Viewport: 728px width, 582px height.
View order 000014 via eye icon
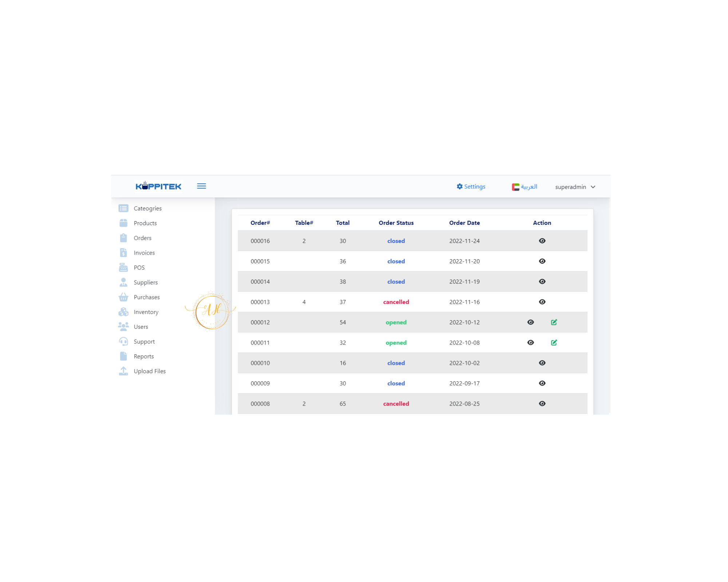tap(542, 282)
